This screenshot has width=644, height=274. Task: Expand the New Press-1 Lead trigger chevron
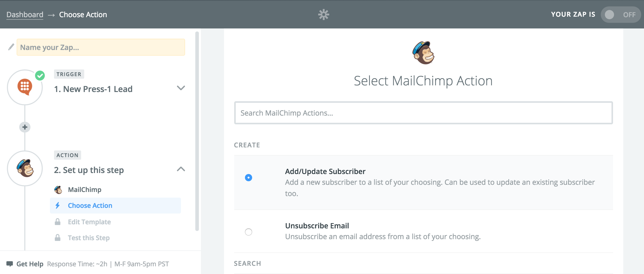pos(181,88)
